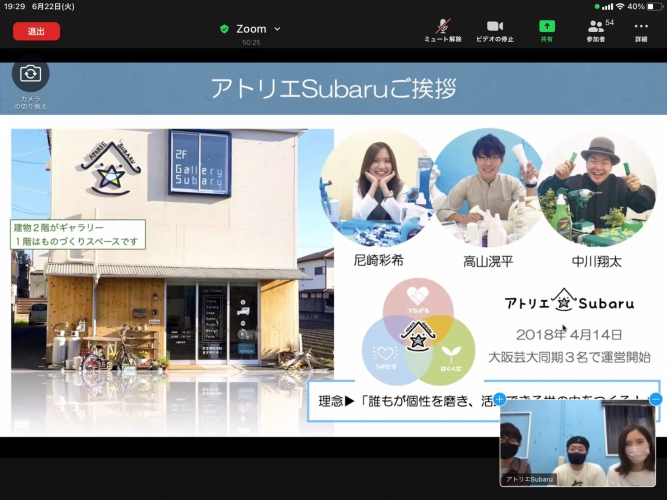Tap the name 高山滉平

click(488, 261)
